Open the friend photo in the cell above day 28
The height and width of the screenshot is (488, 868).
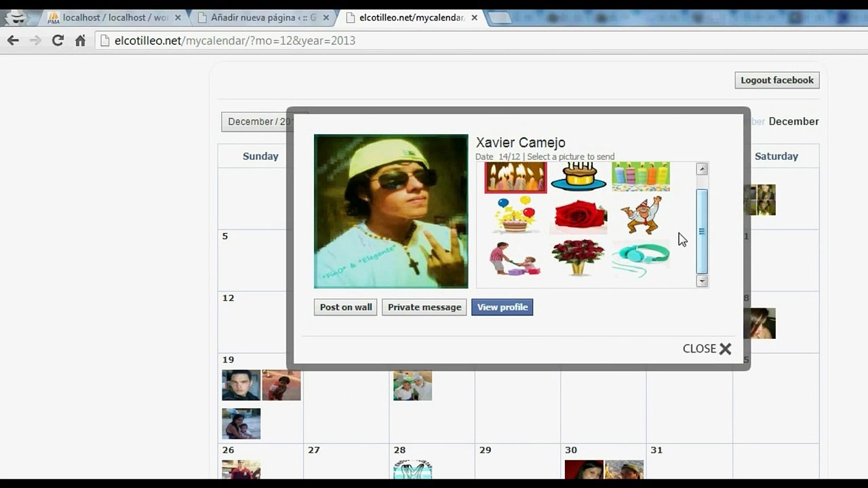click(412, 385)
